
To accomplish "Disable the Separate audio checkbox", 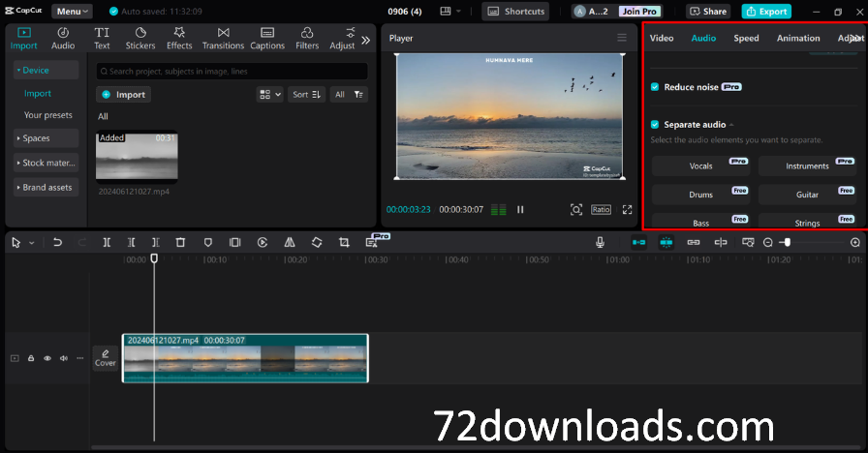I will [655, 125].
